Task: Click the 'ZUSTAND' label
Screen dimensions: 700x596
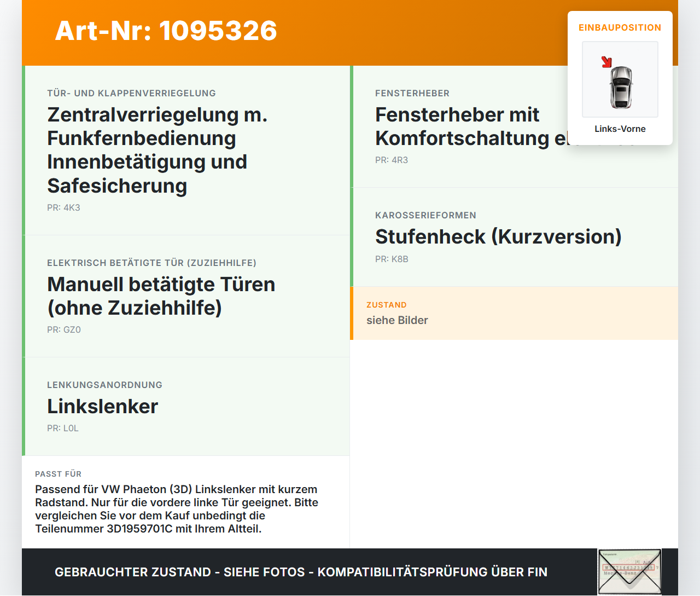Action: click(387, 305)
